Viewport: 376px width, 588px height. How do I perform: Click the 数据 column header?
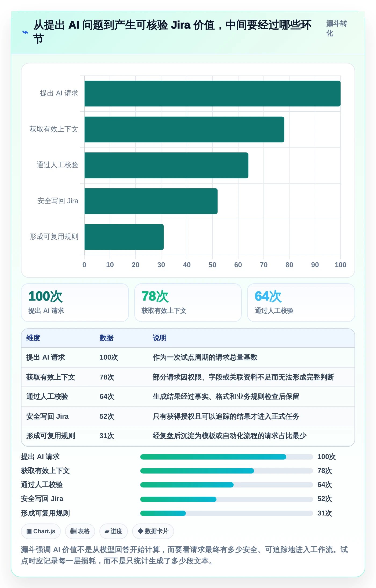[x=106, y=338]
